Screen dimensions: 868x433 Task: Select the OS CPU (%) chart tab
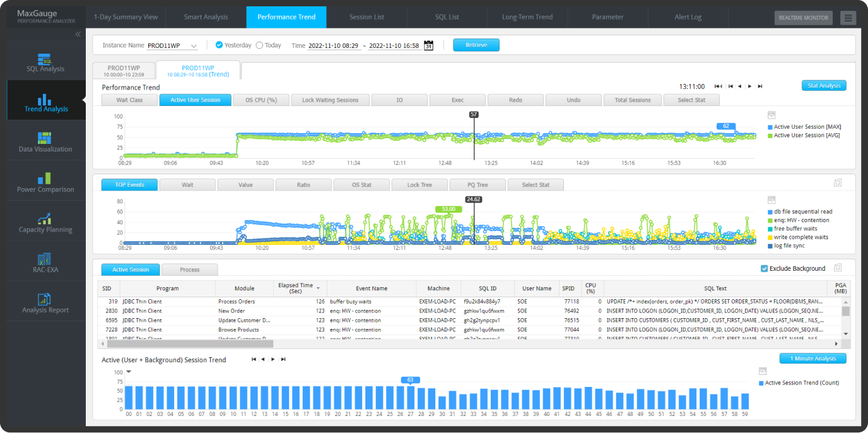click(x=261, y=100)
